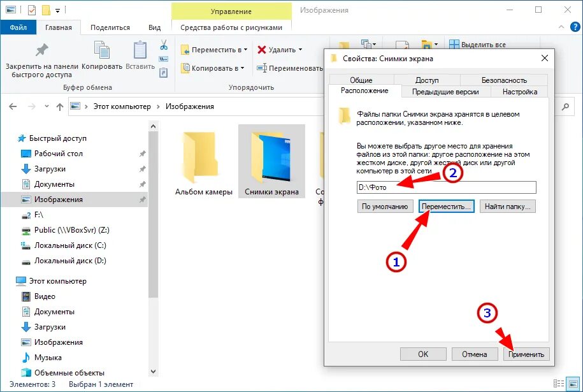Select Локальный диск (C:)

[x=70, y=245]
